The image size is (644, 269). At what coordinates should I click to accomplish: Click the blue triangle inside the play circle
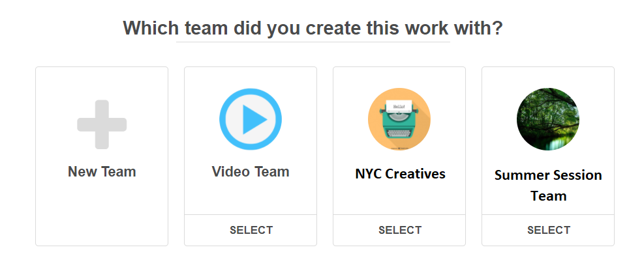[x=253, y=120]
